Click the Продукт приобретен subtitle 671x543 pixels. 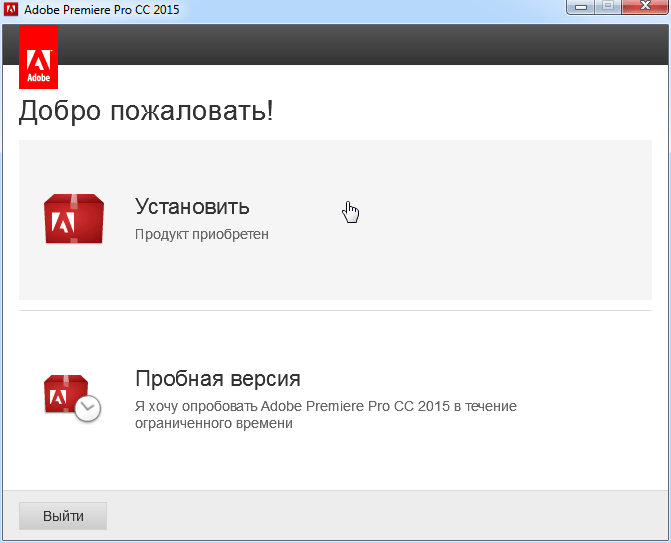point(202,234)
